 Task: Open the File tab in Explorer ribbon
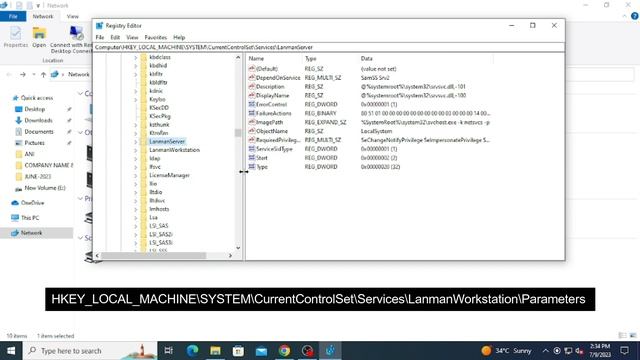13,16
